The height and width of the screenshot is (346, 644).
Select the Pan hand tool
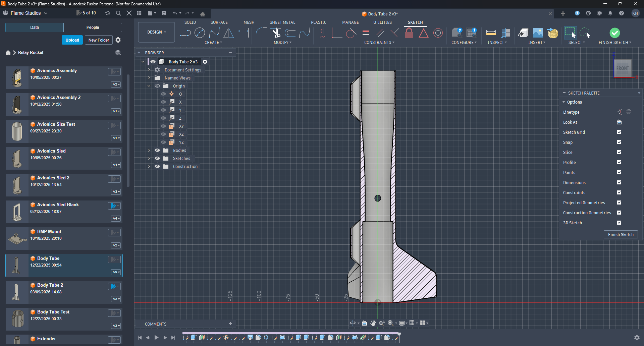[x=373, y=323]
